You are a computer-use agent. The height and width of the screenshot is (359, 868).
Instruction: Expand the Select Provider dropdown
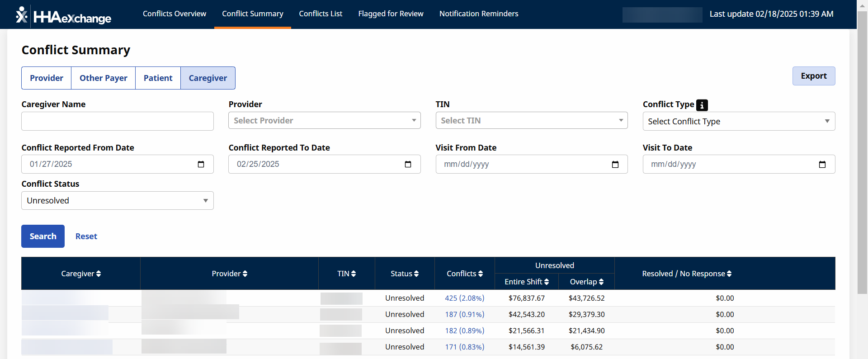point(324,121)
